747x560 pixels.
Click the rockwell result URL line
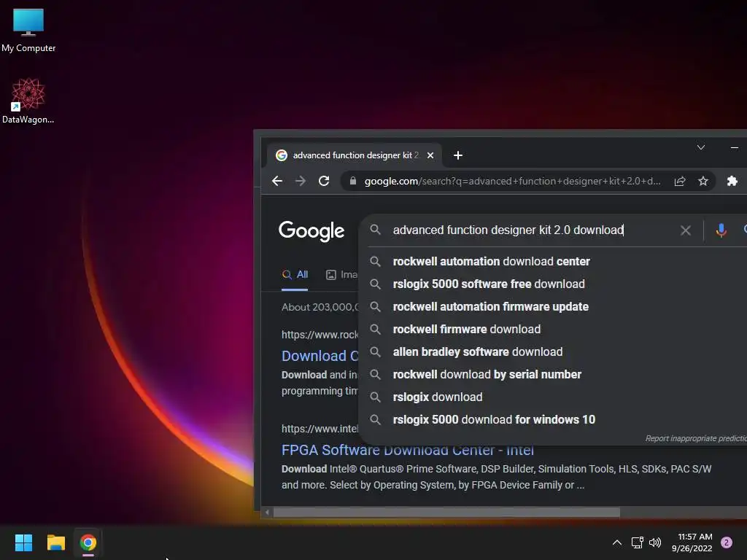pos(320,335)
